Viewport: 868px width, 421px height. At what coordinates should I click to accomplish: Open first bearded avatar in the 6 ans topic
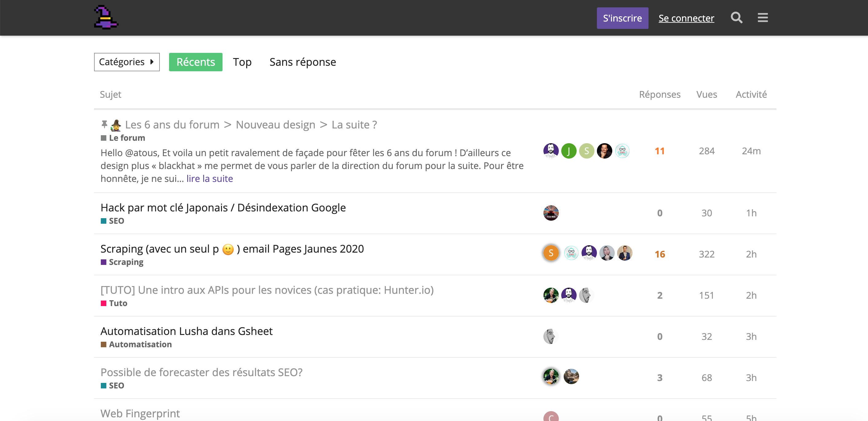coord(551,151)
